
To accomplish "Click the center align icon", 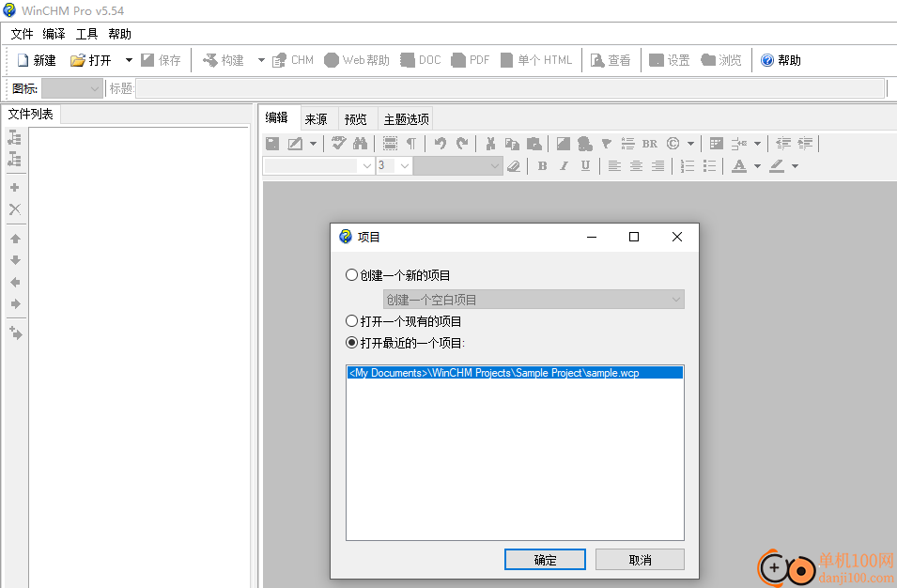I will 636,166.
